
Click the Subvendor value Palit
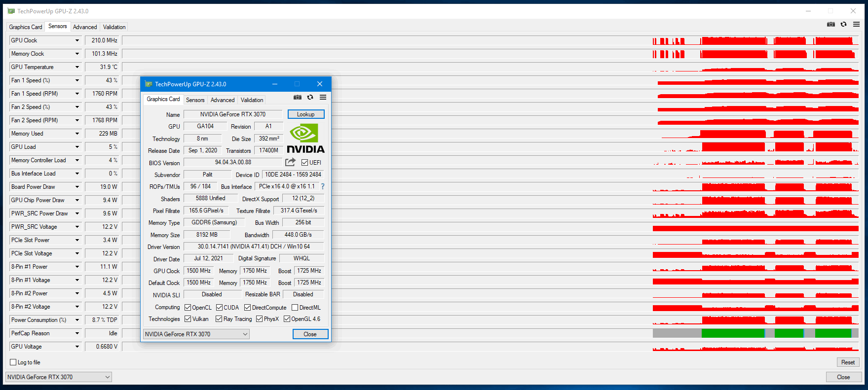click(x=207, y=175)
